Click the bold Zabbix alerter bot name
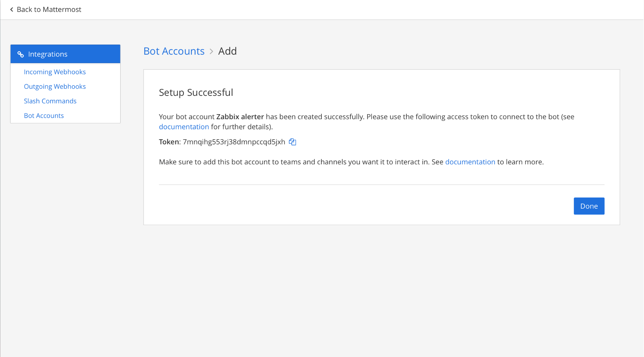This screenshot has width=644, height=357. pyautogui.click(x=240, y=117)
